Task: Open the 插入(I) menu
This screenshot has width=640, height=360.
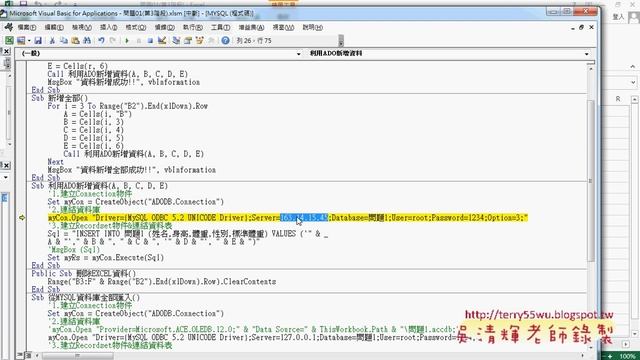Action: [109, 27]
